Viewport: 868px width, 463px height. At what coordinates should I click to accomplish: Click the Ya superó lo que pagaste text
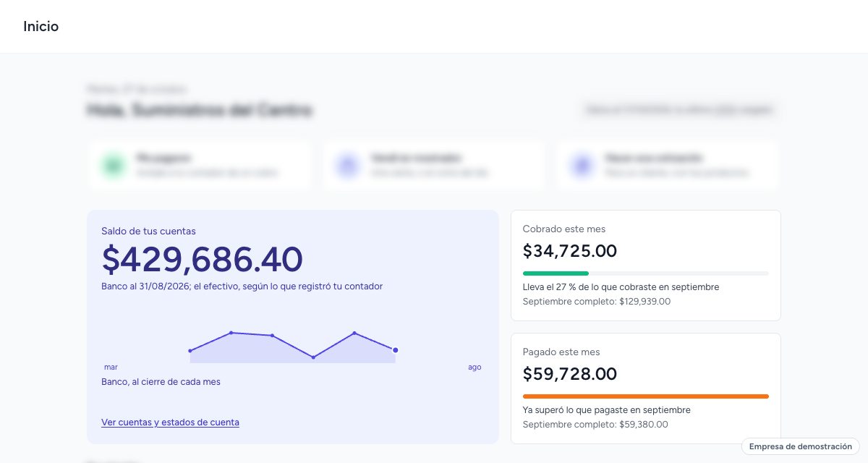[606, 410]
